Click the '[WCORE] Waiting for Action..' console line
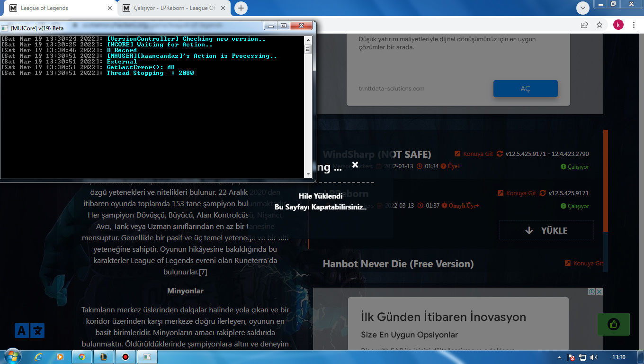This screenshot has height=364, width=644. pos(160,45)
